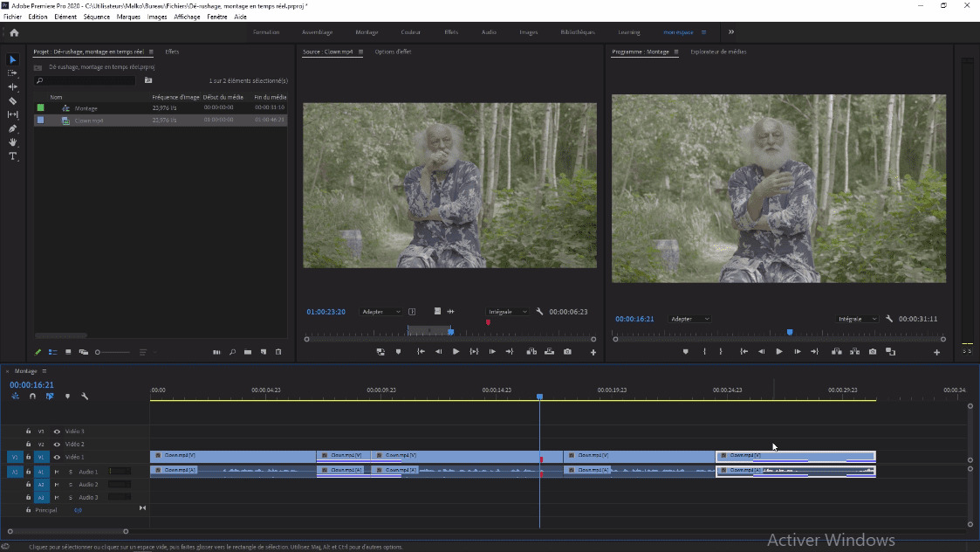Solo the Audio 1 track
The width and height of the screenshot is (980, 552).
click(71, 472)
